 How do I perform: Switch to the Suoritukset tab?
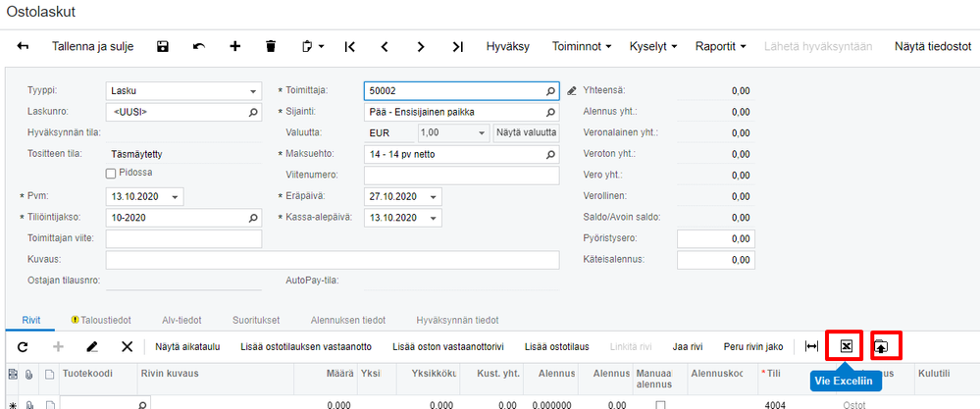(x=256, y=321)
